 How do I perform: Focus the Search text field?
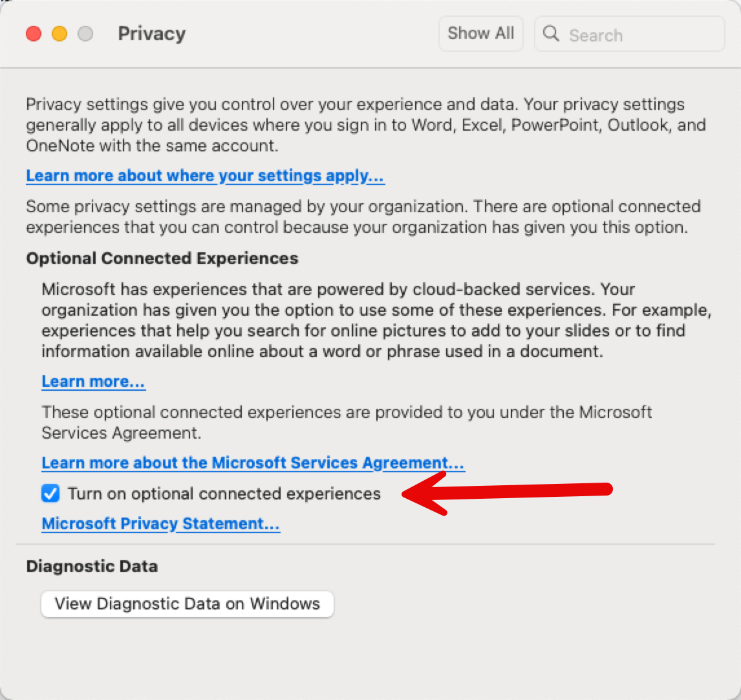pyautogui.click(x=640, y=34)
